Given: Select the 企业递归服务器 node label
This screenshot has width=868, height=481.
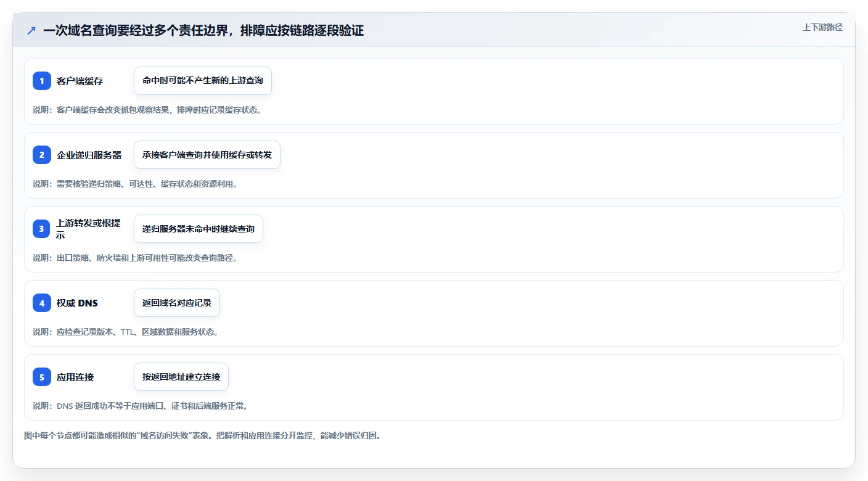Looking at the screenshot, I should 89,155.
